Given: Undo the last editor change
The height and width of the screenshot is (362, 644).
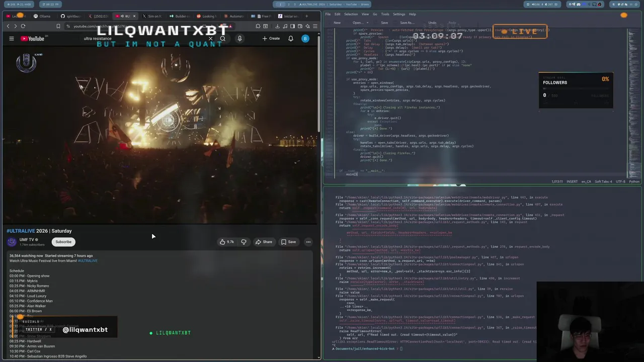Looking at the screenshot, I should [432, 23].
